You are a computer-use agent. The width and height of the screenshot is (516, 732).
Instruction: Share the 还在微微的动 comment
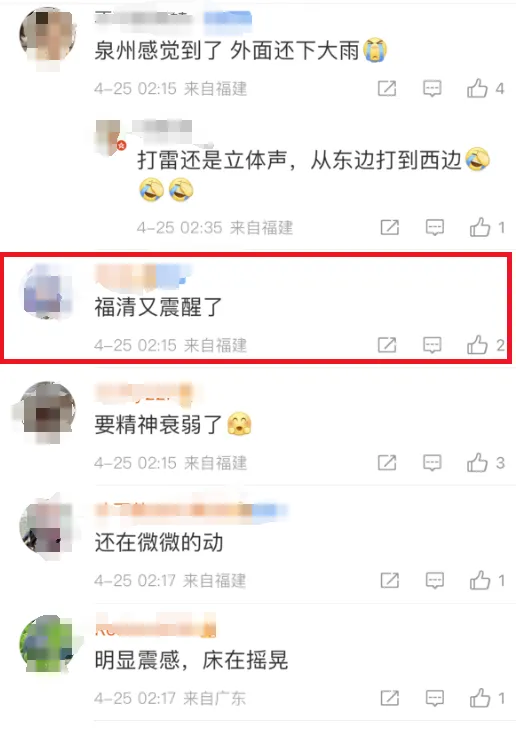coord(389,581)
